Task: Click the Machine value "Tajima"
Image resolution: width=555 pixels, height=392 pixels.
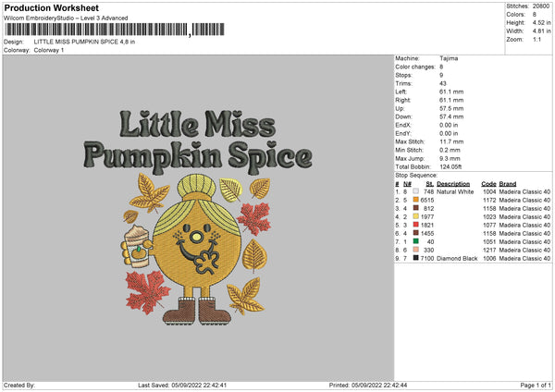Action: tap(449, 58)
